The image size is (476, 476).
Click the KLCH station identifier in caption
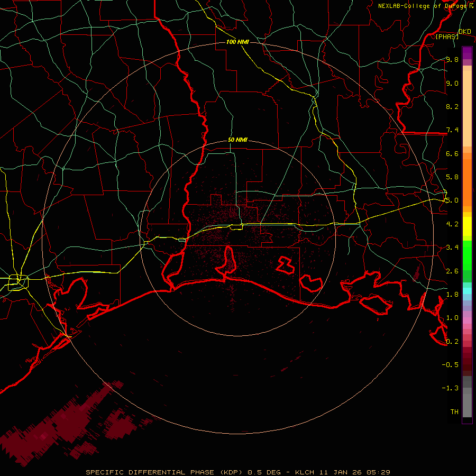pos(304,472)
